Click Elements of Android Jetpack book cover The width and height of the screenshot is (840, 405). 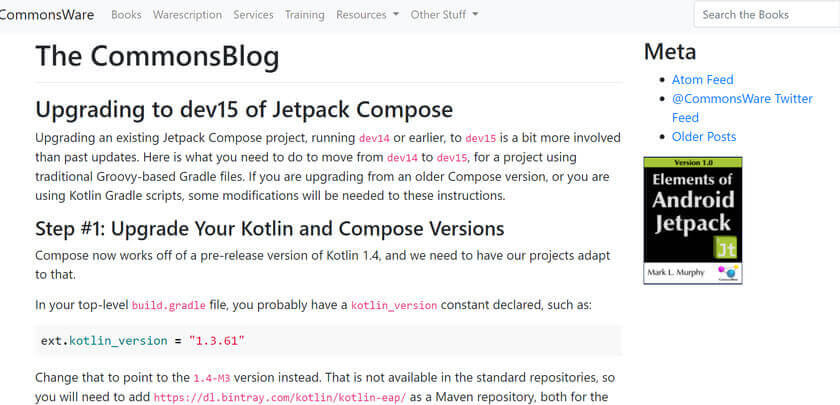tap(693, 220)
